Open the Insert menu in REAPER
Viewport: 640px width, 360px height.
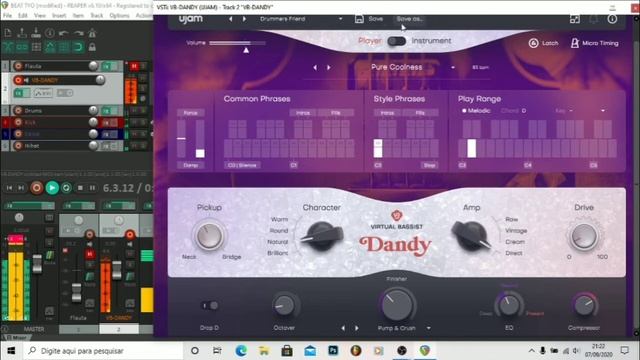pyautogui.click(x=59, y=16)
